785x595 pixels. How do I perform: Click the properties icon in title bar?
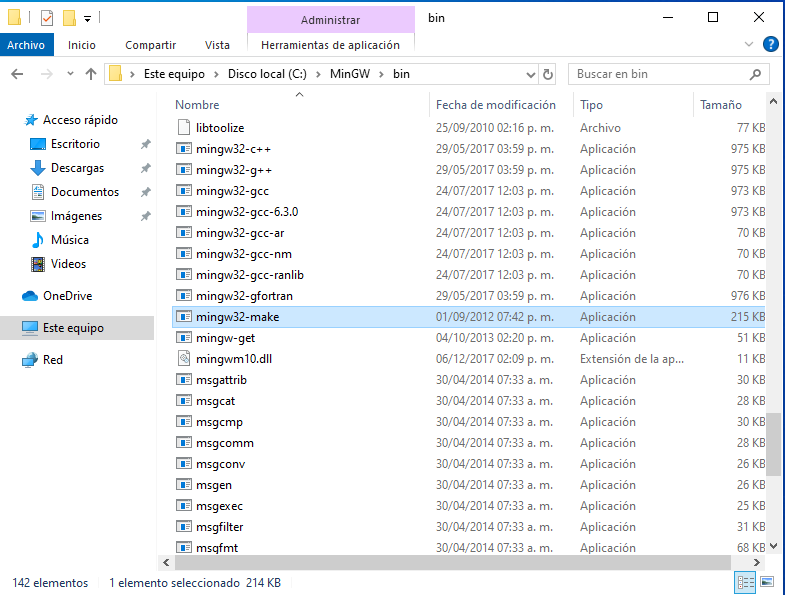point(46,18)
